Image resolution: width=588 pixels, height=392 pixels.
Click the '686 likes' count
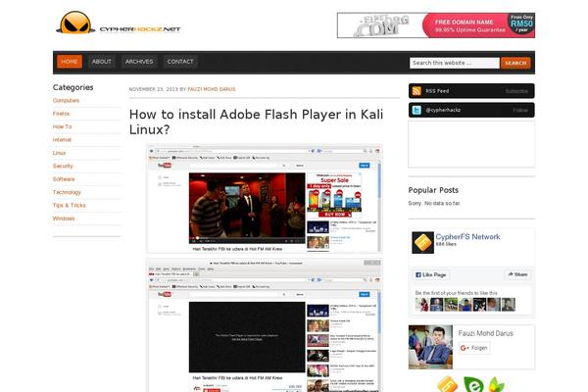[x=446, y=244]
